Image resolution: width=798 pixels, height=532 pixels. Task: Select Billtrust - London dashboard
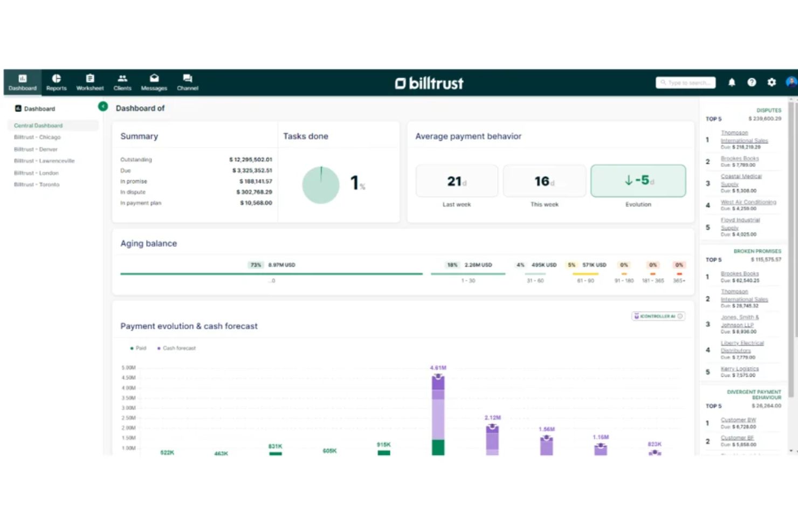point(36,173)
